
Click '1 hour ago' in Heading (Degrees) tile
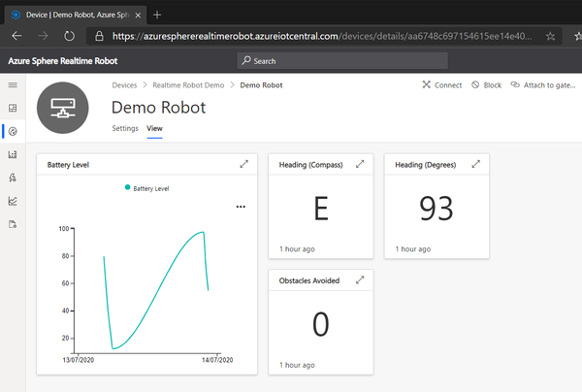(x=413, y=249)
